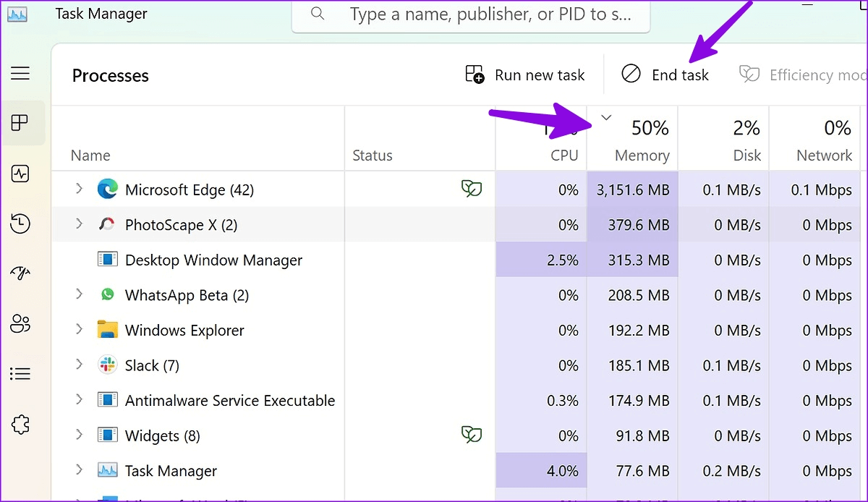Select the Desktop Window Manager row
Viewport: 868px width, 502px height.
point(213,260)
